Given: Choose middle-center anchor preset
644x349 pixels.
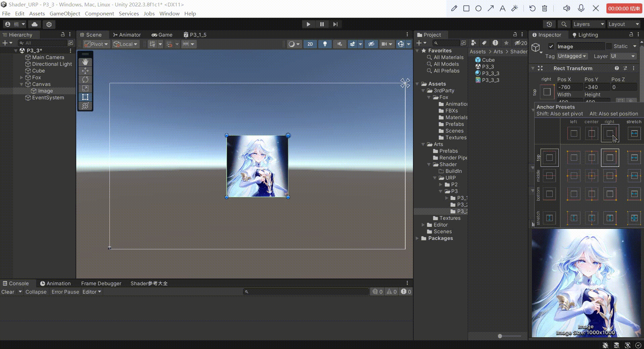Looking at the screenshot, I should [592, 176].
